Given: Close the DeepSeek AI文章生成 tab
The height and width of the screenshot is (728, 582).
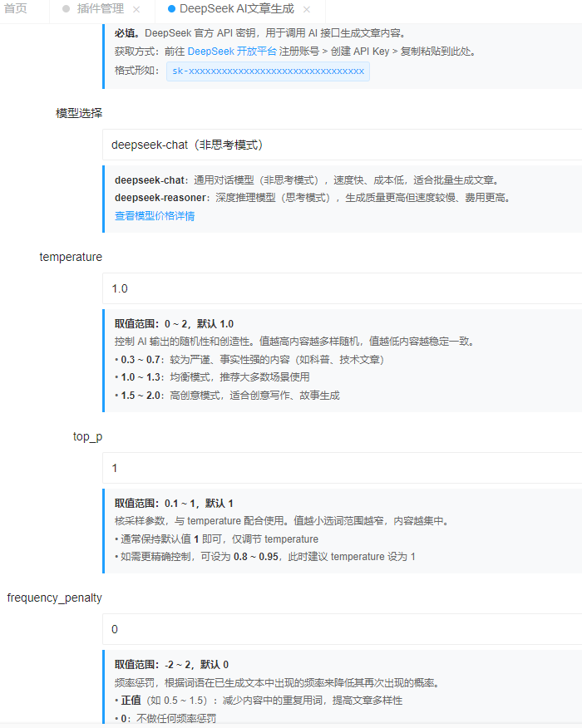Looking at the screenshot, I should coord(307,9).
